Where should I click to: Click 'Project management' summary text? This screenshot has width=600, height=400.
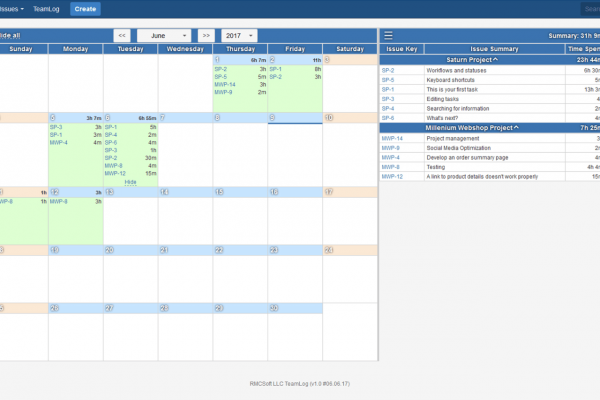click(x=453, y=139)
